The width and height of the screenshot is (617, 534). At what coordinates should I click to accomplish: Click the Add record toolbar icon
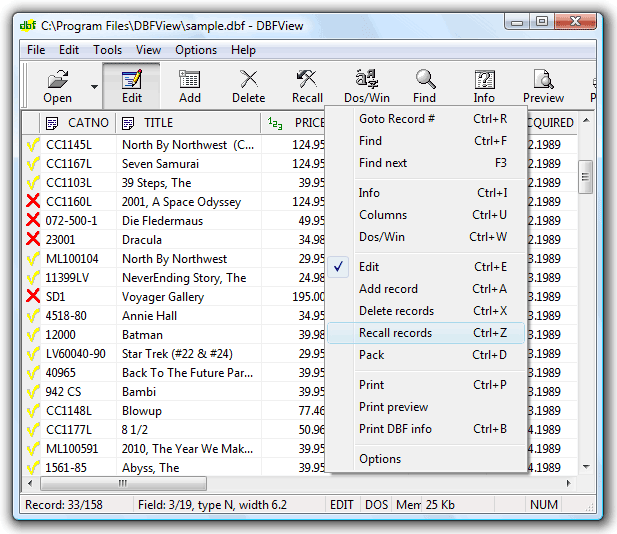click(x=190, y=80)
